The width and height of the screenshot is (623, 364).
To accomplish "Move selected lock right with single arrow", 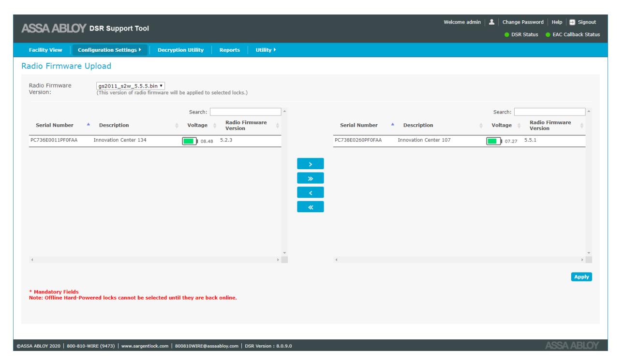I will pos(311,163).
